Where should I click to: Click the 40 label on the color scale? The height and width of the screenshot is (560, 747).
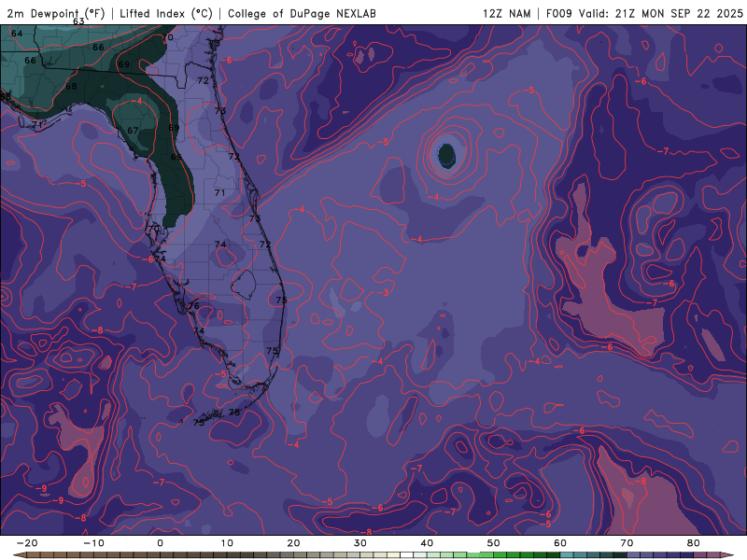(x=427, y=543)
